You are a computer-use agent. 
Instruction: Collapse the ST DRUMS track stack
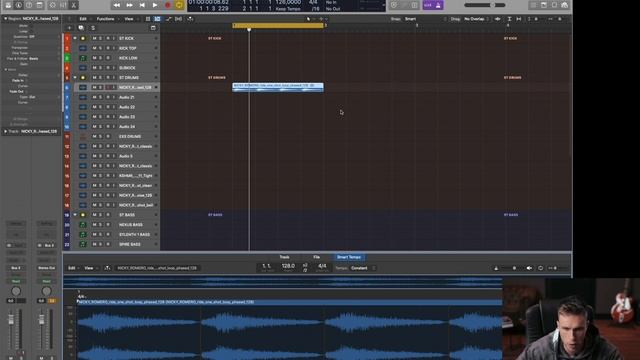pyautogui.click(x=75, y=77)
